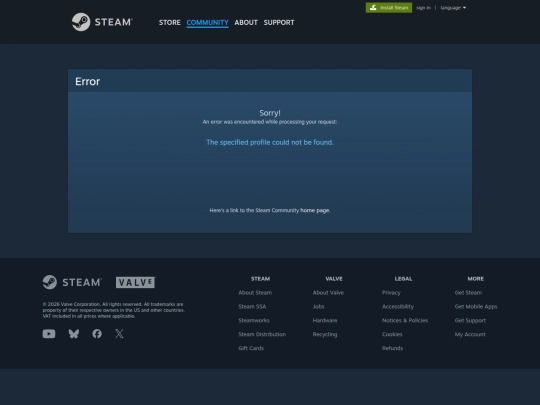Viewport: 540px width, 405px height.
Task: Open Steam Distribution footer link
Action: click(x=262, y=334)
